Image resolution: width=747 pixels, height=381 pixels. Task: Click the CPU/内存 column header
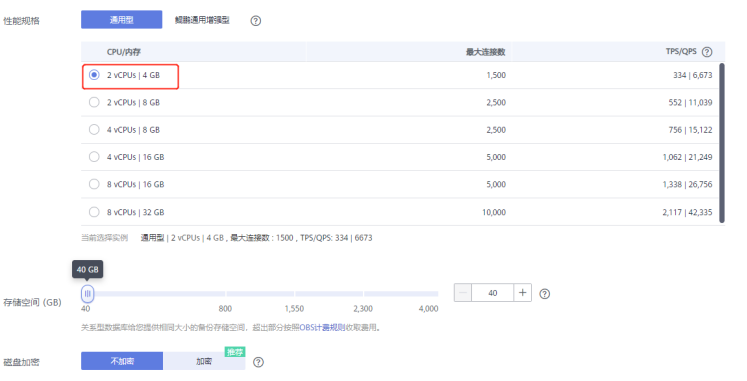pos(124,52)
